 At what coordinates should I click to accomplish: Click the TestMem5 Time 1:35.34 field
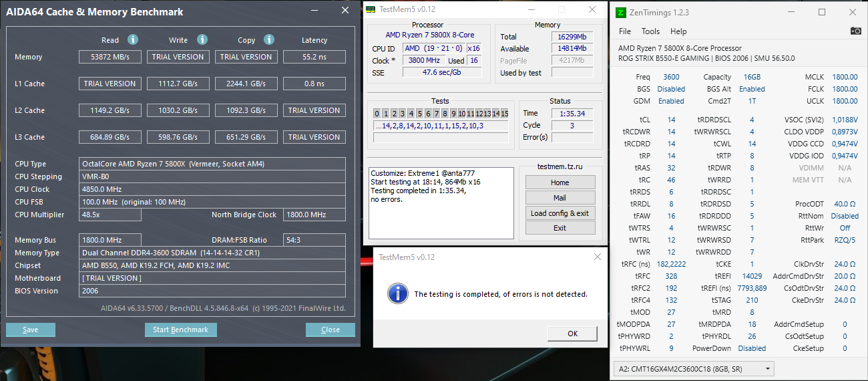pyautogui.click(x=572, y=114)
